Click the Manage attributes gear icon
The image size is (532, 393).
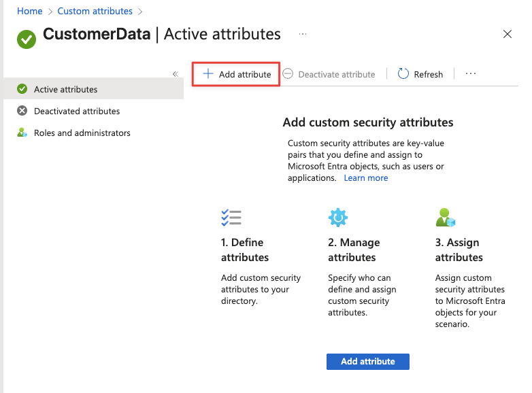click(x=338, y=218)
